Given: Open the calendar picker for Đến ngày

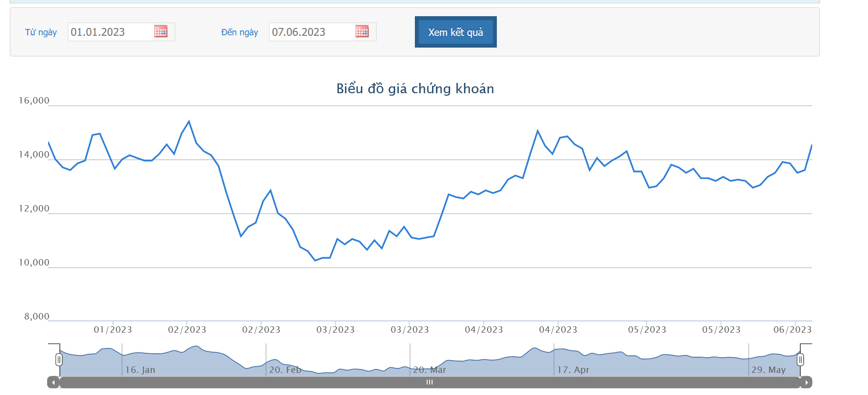Looking at the screenshot, I should click(362, 31).
